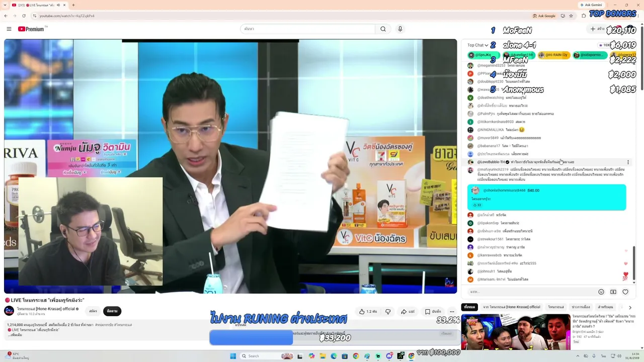Viewport: 644px width, 362px height.
Task: Mute the tab using the speaker icon
Action: [x=58, y=5]
